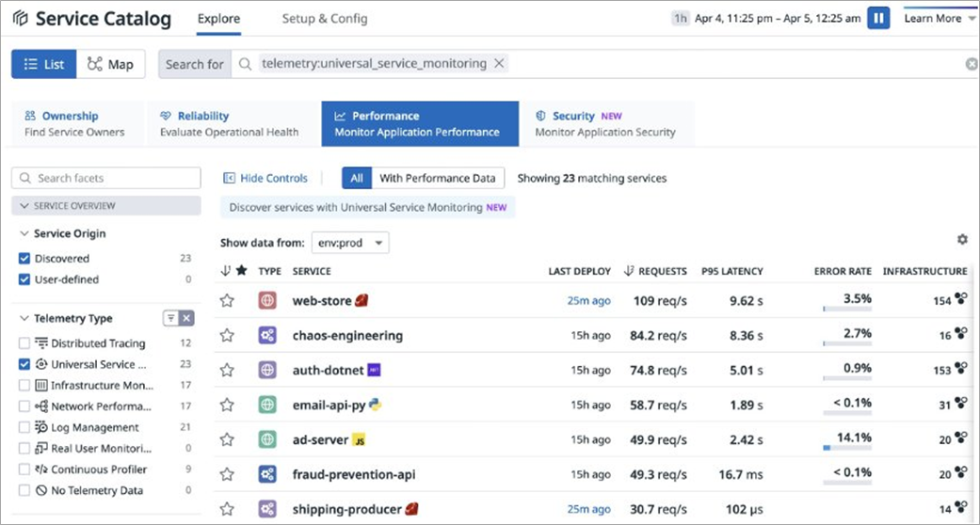Star the ad-server service

(x=227, y=439)
